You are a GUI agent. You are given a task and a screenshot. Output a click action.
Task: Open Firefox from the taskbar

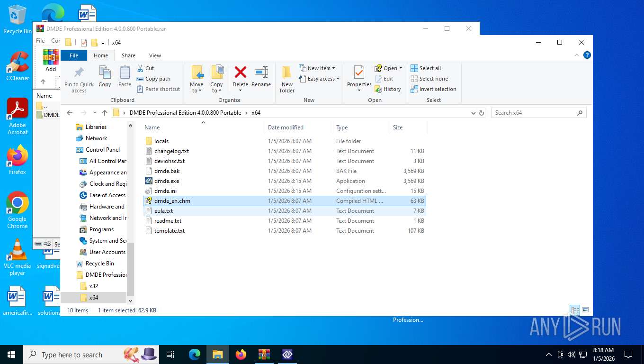click(x=241, y=355)
